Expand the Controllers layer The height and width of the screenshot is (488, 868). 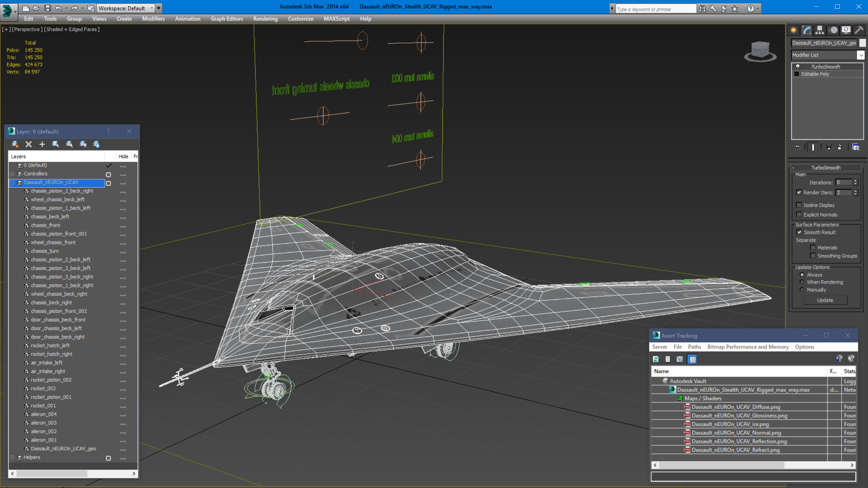point(12,174)
